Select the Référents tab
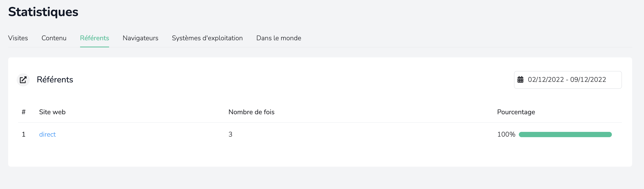Viewport: 644px width, 189px height. [95, 38]
